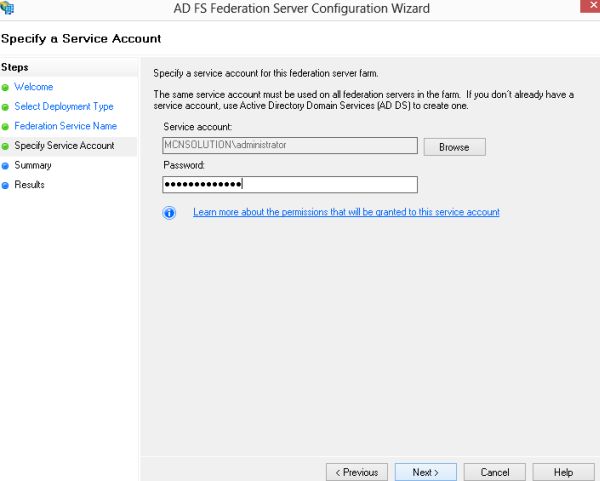Go back with the Previous button
The width and height of the screenshot is (600, 481).
coord(356,472)
